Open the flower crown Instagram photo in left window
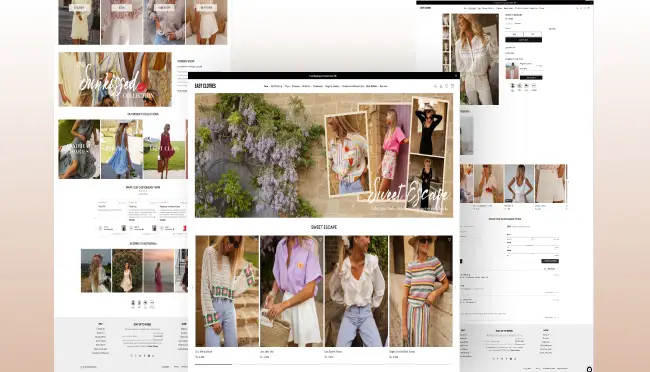Screen dimensions: 650x372 point(96,270)
